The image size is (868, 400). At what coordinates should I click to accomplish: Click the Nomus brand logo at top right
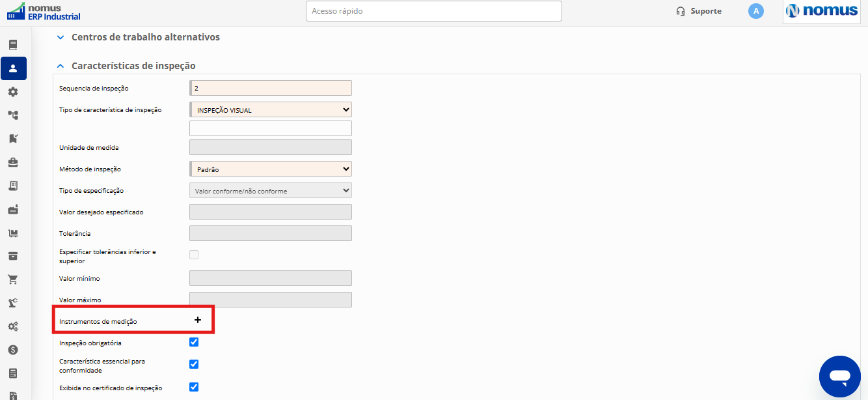coord(822,11)
